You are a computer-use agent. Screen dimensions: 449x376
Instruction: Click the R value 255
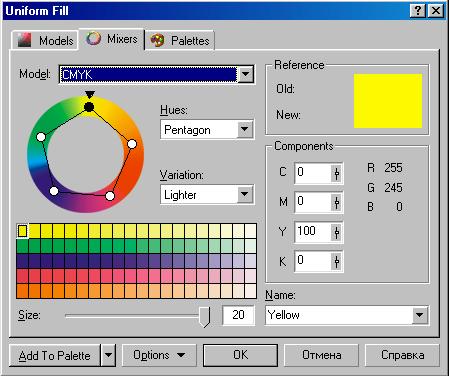pos(393,168)
